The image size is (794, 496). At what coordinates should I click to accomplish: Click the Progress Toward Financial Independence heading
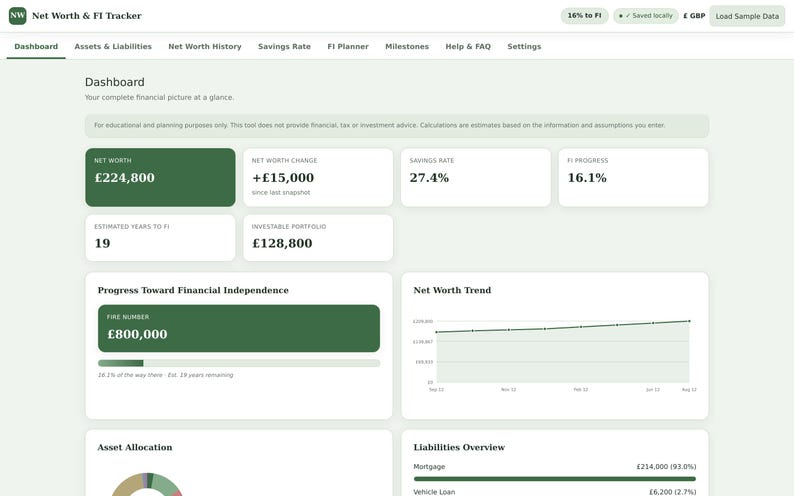[193, 291]
